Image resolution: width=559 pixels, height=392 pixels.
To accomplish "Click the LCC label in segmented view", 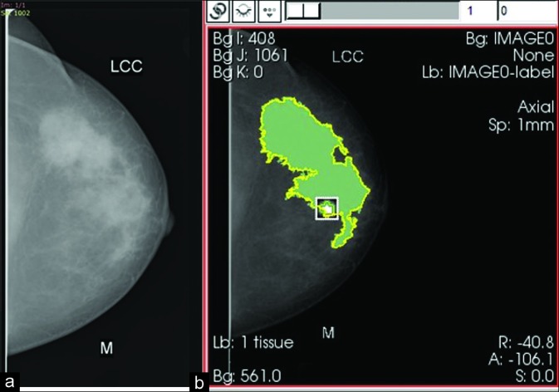I will (347, 57).
